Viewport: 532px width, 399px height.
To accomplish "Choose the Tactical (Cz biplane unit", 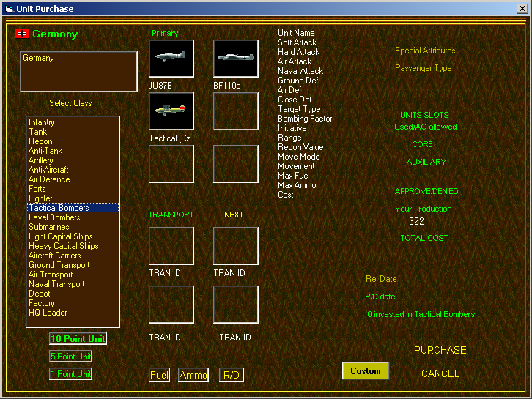I will click(x=171, y=111).
